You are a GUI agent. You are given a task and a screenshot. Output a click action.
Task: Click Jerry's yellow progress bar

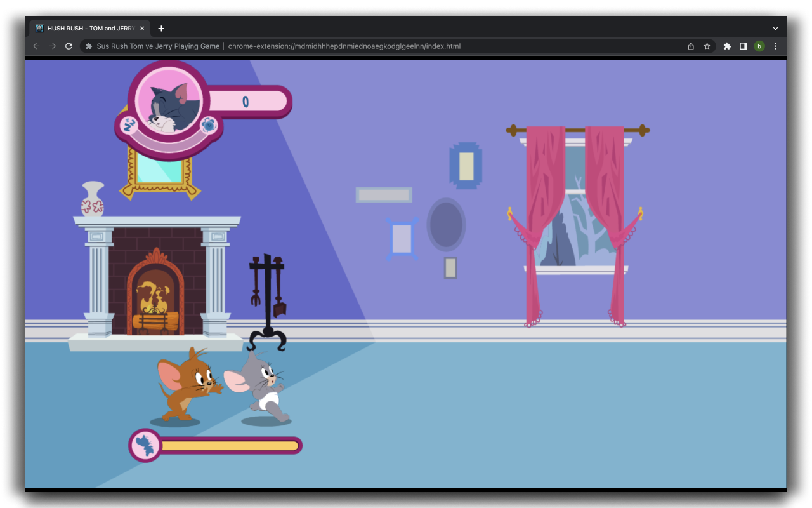point(228,445)
